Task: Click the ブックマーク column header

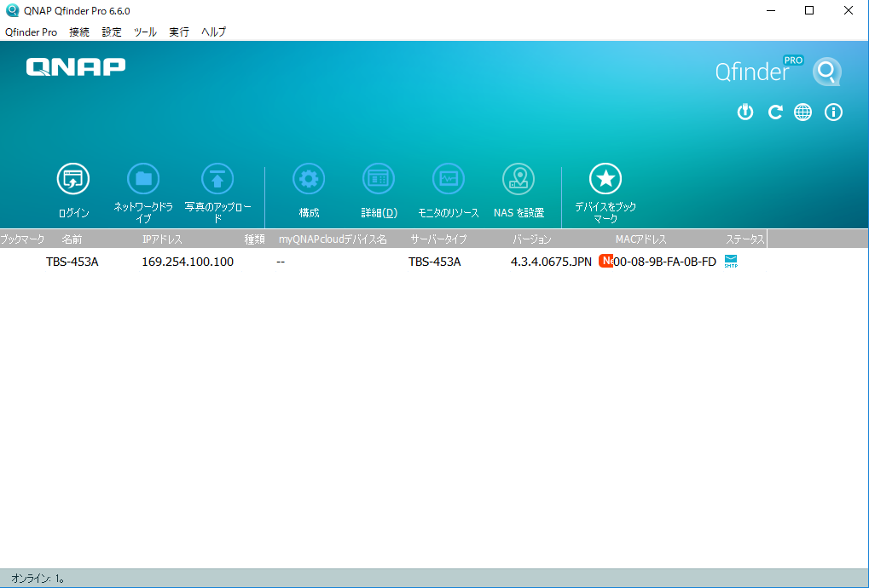Action: coord(22,239)
